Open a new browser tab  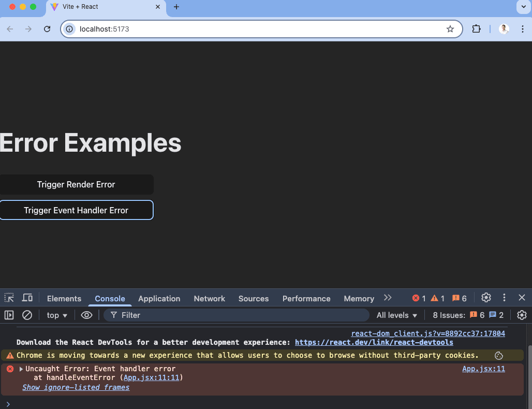(176, 7)
